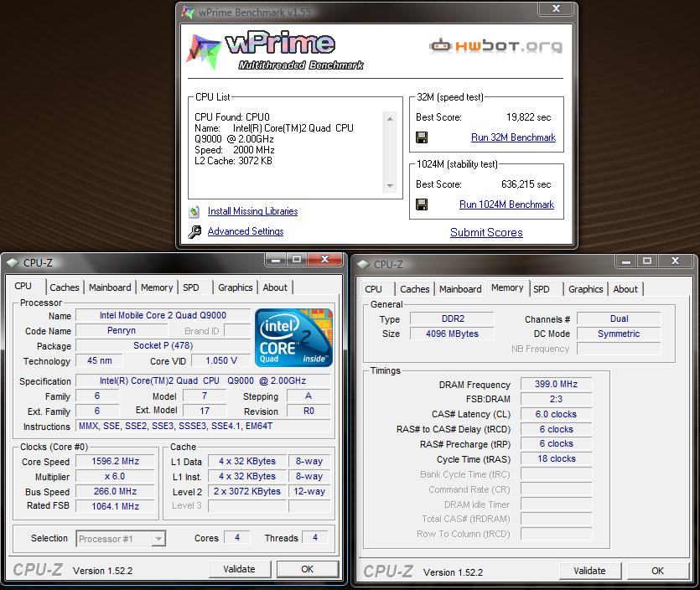Switch to Memory tab in left CPU-Z
This screenshot has width=700, height=590.
coord(157,287)
